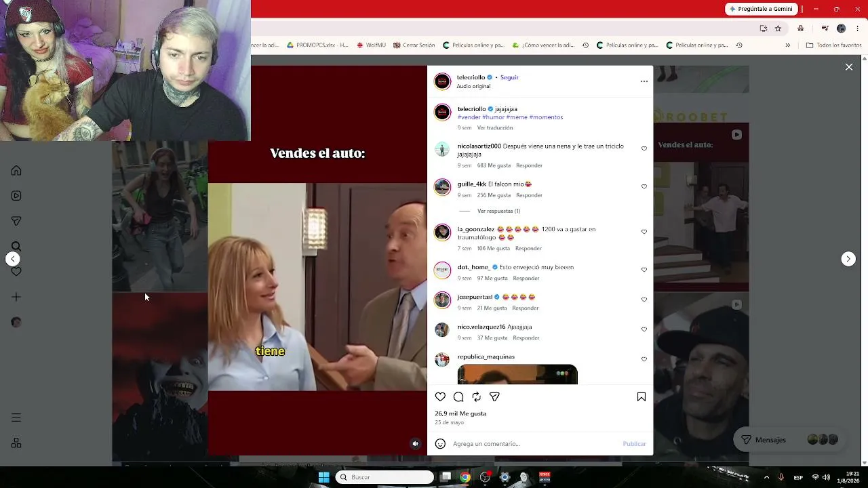Open the WolfMU bookmark
Image resolution: width=868 pixels, height=488 pixels.
coord(370,45)
